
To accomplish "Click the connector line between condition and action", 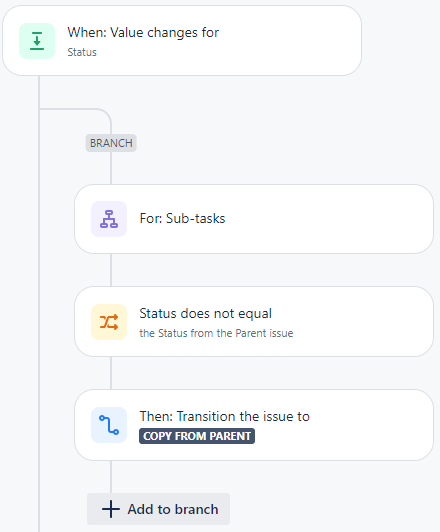I will tap(111, 373).
